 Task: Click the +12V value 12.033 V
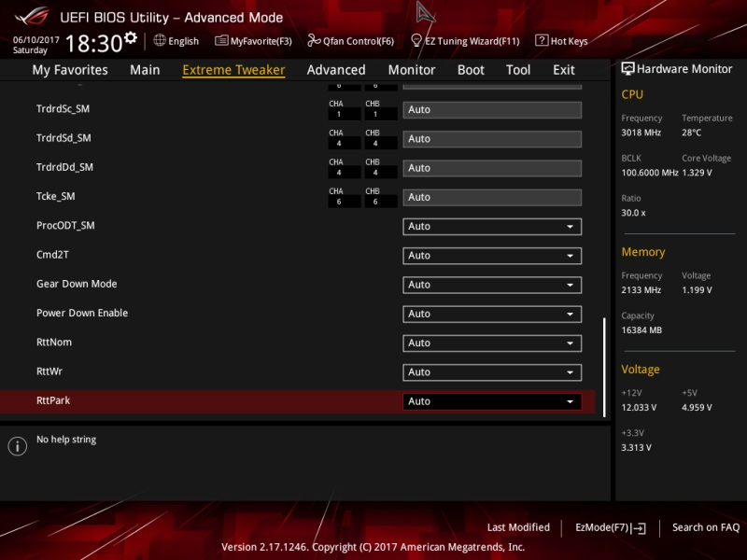[x=639, y=407]
